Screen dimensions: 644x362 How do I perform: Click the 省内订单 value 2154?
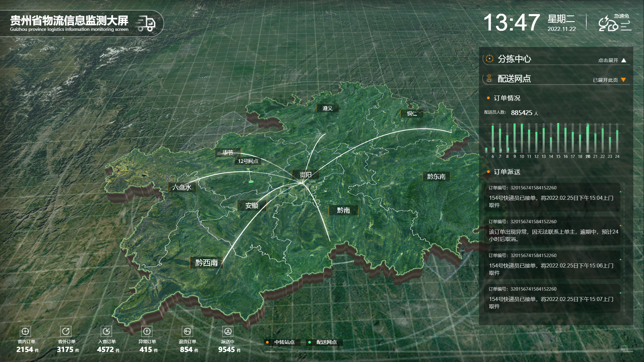[25, 350]
